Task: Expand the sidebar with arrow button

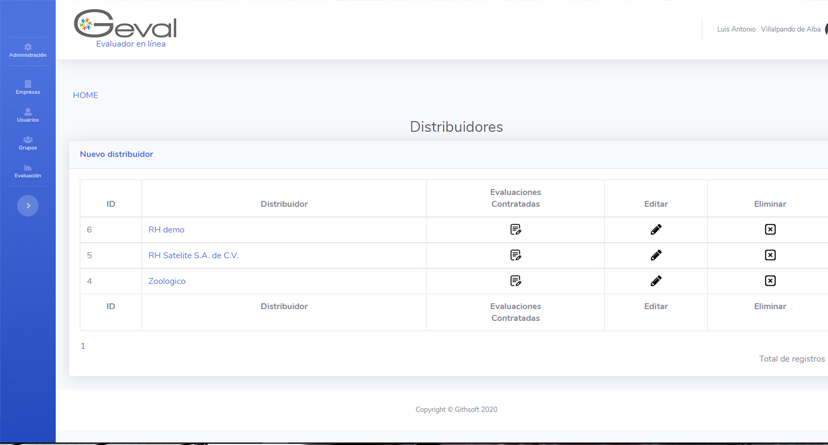Action: pos(28,206)
